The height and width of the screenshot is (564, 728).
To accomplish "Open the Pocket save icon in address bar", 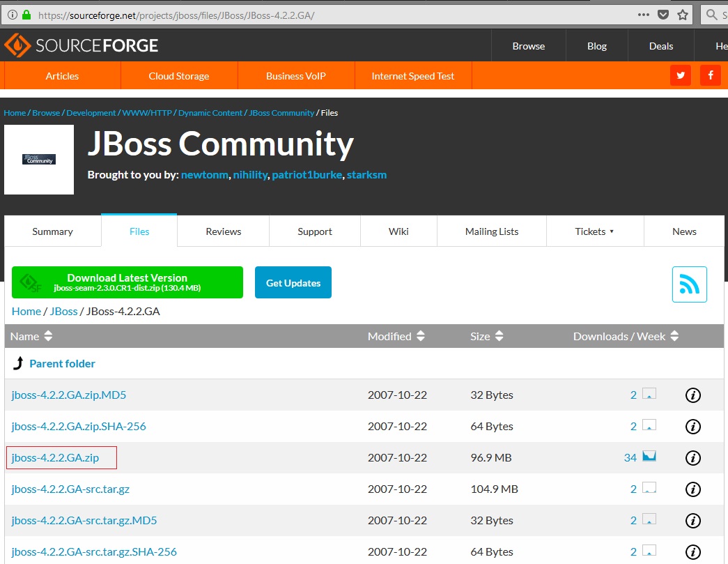I will [x=663, y=15].
